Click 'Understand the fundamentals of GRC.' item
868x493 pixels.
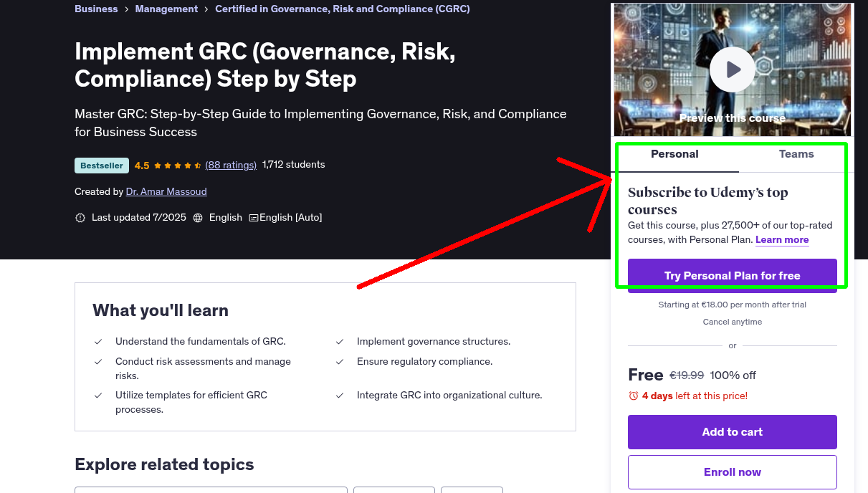[x=201, y=342]
